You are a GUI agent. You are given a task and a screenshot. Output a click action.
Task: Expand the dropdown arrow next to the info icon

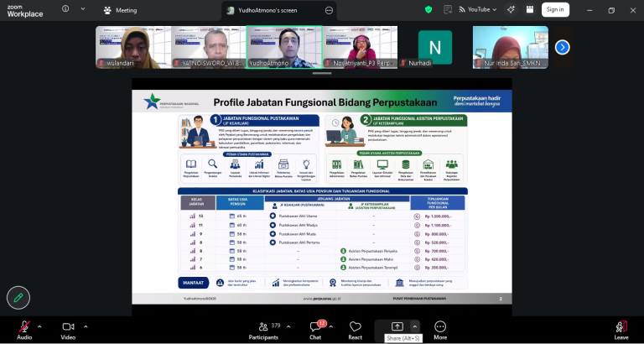coord(82,8)
